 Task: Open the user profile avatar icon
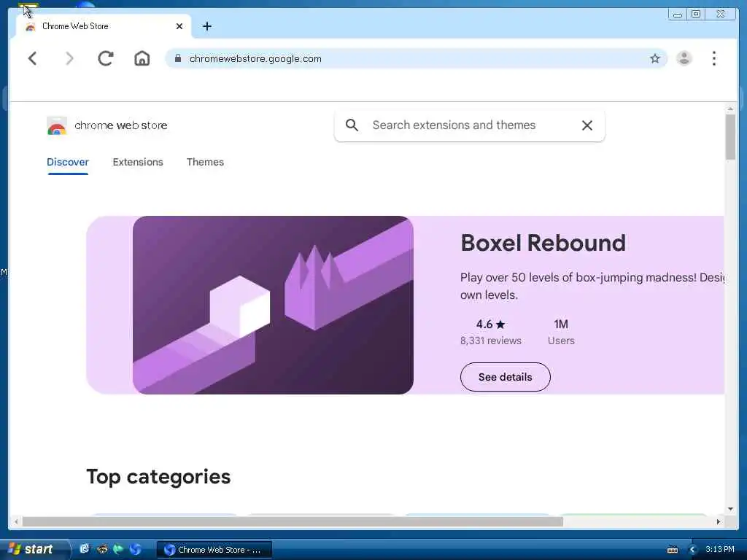coord(684,58)
